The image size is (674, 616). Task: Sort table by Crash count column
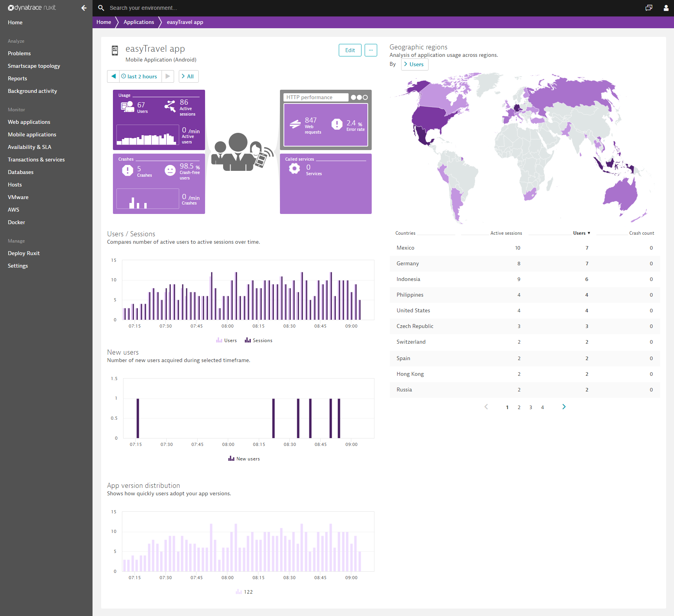coord(641,233)
